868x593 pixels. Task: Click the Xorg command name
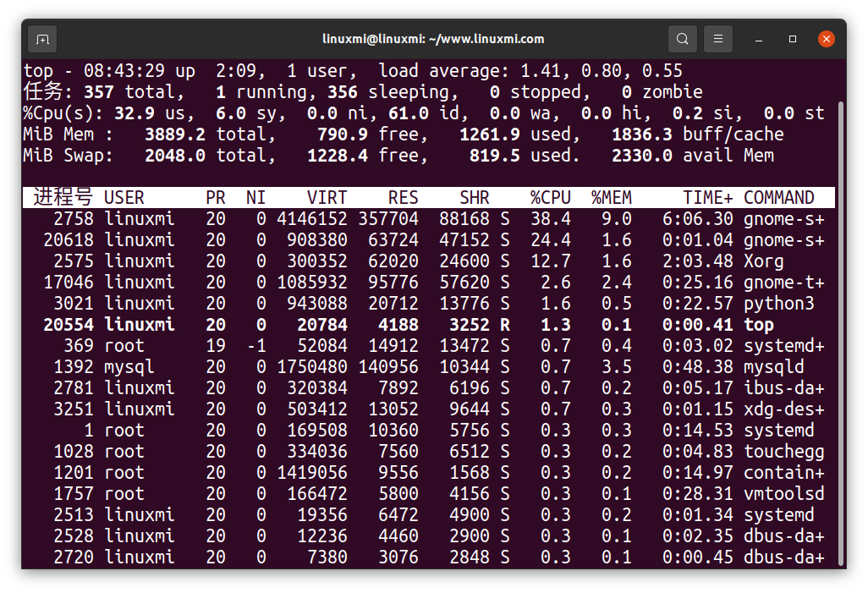763,261
